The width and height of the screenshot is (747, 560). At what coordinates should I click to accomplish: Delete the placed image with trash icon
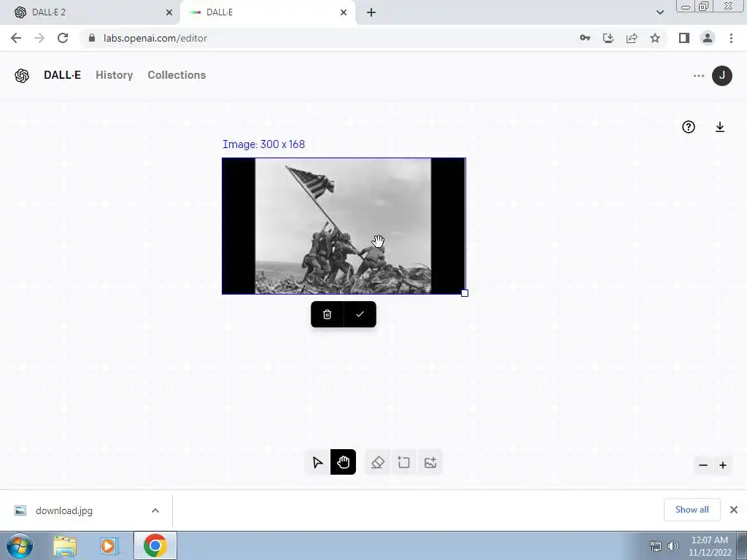[327, 314]
